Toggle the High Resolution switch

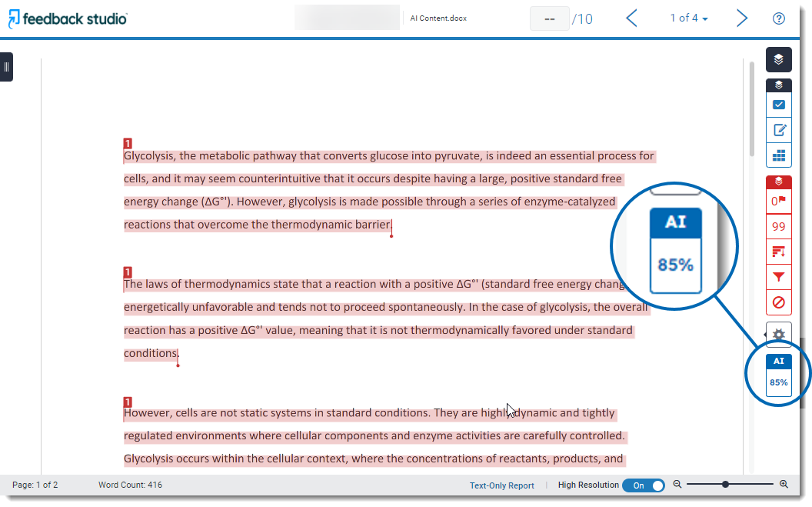pos(644,485)
